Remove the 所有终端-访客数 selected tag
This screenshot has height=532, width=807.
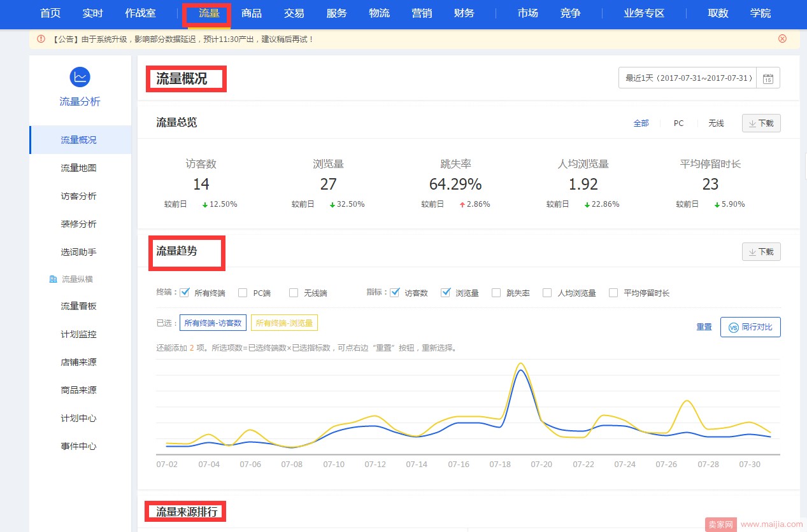(x=213, y=323)
